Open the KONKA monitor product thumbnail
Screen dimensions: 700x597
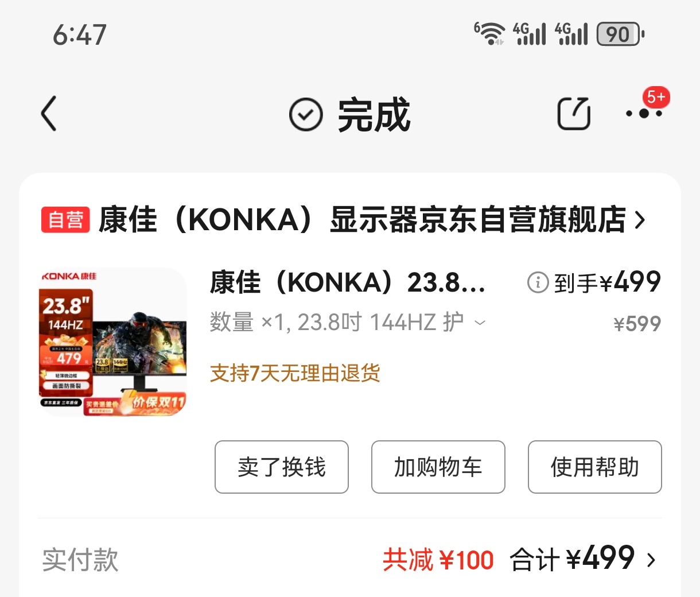coord(112,342)
